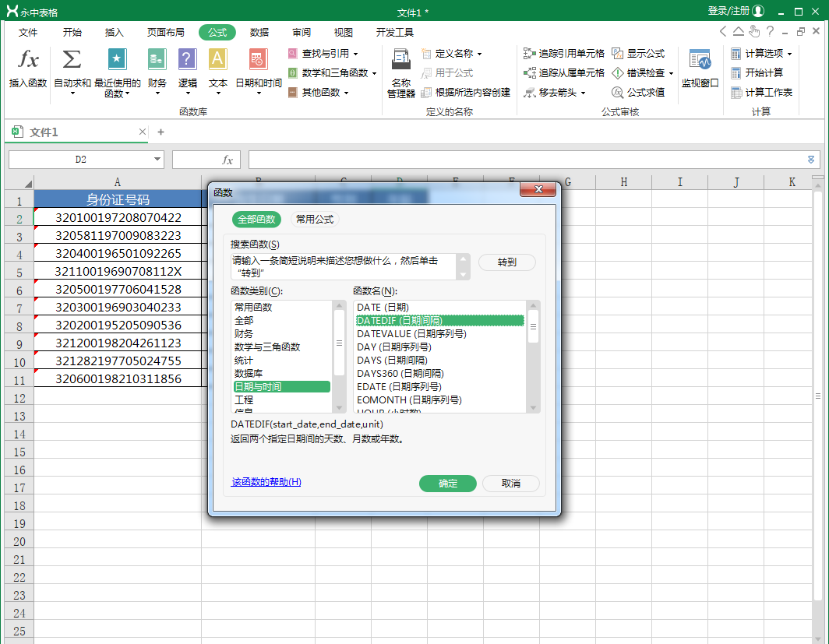Open the Text (文本) functions icon
Screen dimensions: 829x644
click(x=217, y=59)
